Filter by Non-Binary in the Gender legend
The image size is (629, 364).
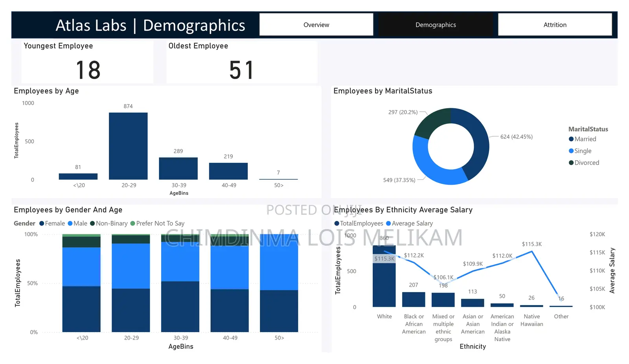coord(109,223)
